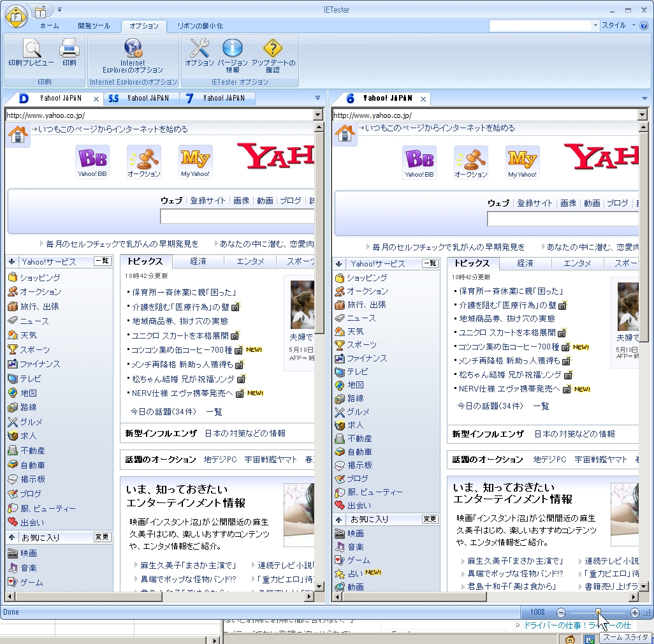Image resolution: width=654 pixels, height=644 pixels.
Task: Select エンタメ topics tab in right pane
Action: tap(578, 263)
